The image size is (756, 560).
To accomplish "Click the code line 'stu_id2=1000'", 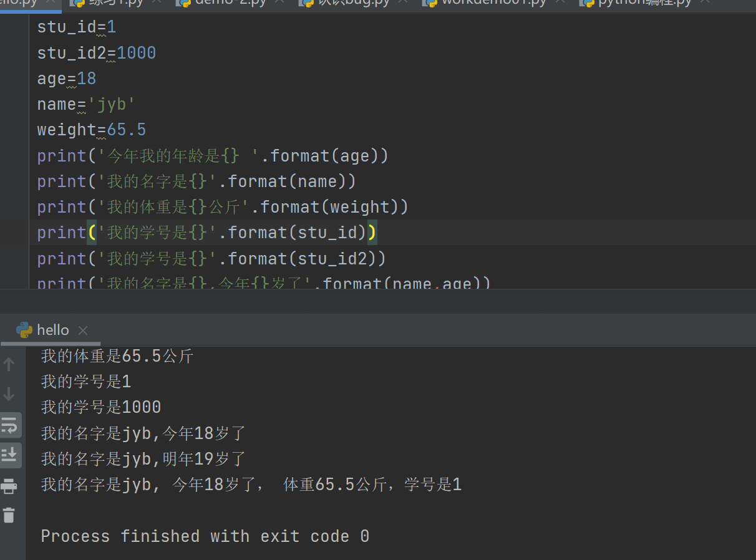I will (x=97, y=53).
